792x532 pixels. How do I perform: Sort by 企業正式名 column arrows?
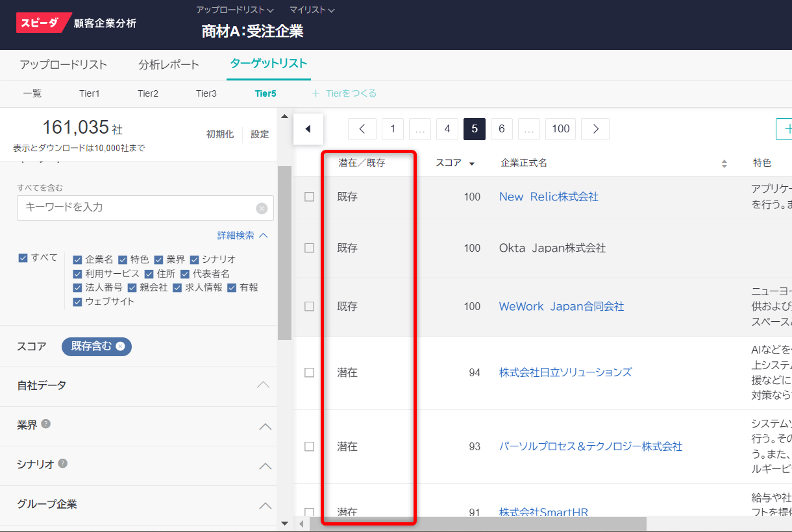tap(724, 163)
